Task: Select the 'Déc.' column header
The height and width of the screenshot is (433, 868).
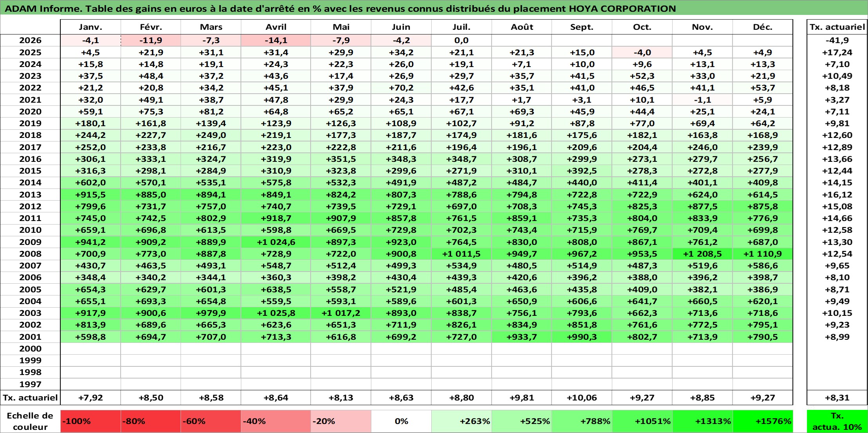Action: pyautogui.click(x=763, y=27)
